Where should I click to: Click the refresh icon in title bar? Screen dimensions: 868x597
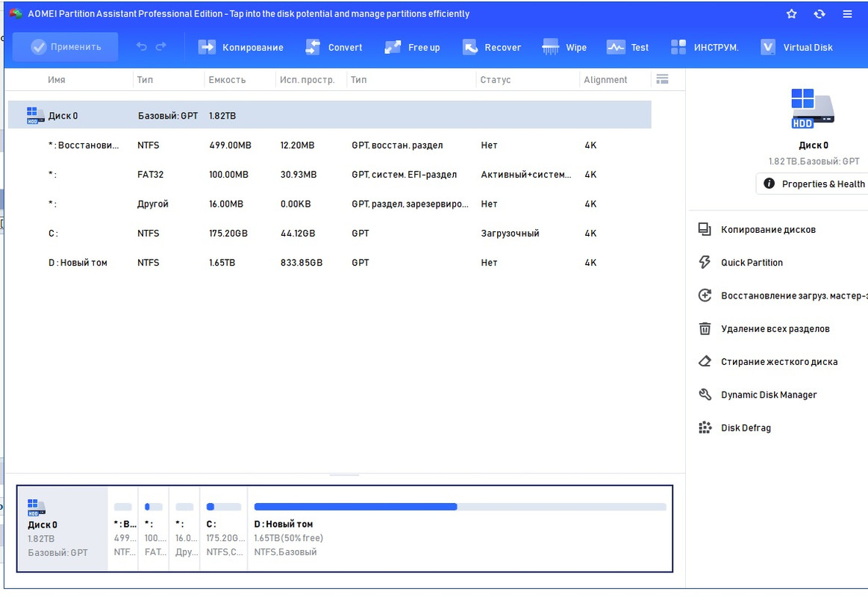pos(819,14)
